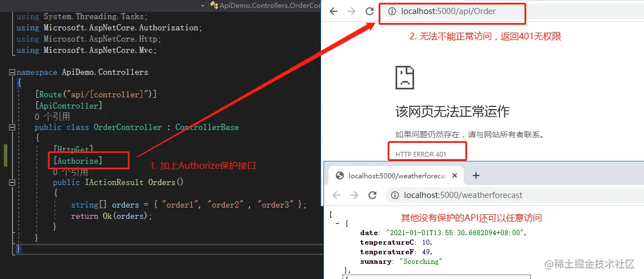Click 'using System.Threading.Tasks;' line
This screenshot has width=644, height=279.
click(82, 17)
